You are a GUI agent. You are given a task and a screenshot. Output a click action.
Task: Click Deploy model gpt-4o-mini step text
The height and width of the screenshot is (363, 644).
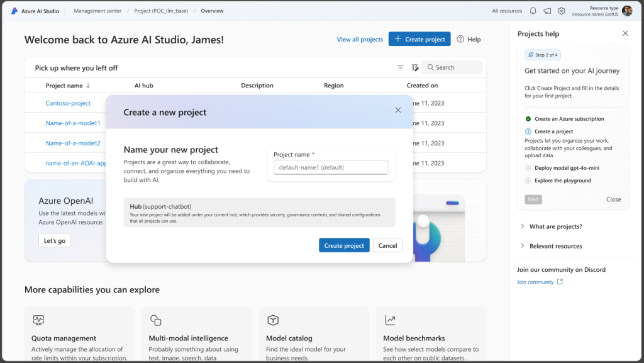567,167
